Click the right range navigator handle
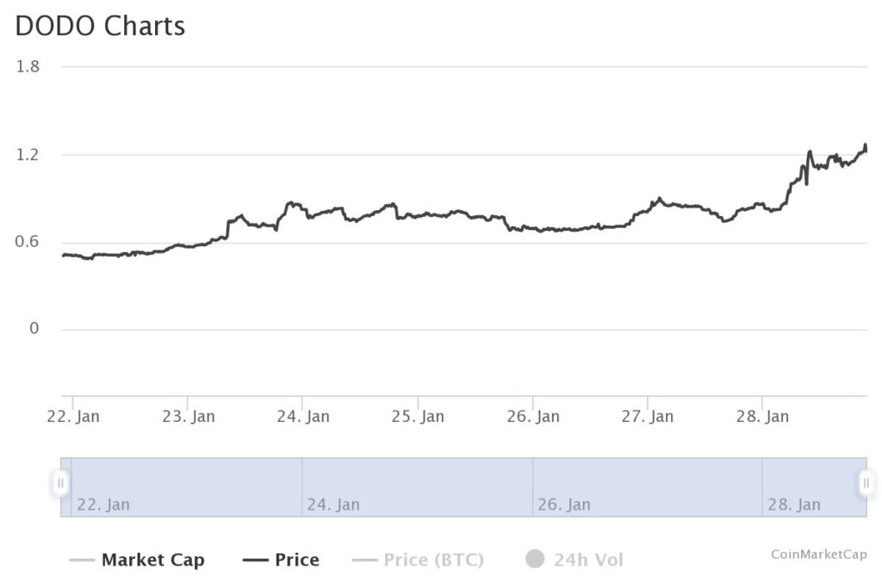 866,483
